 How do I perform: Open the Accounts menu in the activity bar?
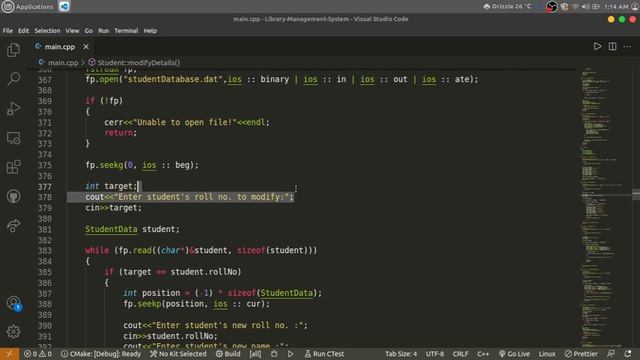tap(13, 303)
